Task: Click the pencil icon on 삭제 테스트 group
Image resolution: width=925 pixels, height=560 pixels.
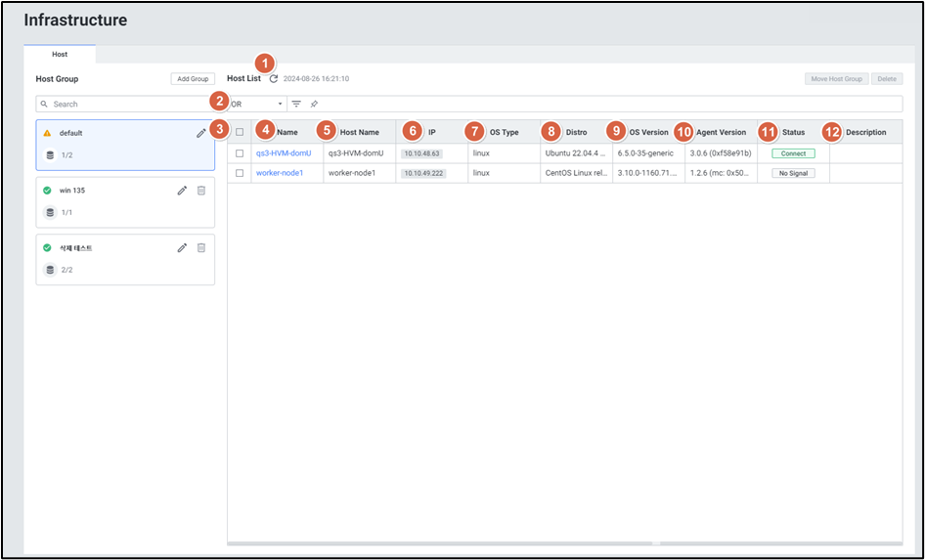Action: point(182,248)
